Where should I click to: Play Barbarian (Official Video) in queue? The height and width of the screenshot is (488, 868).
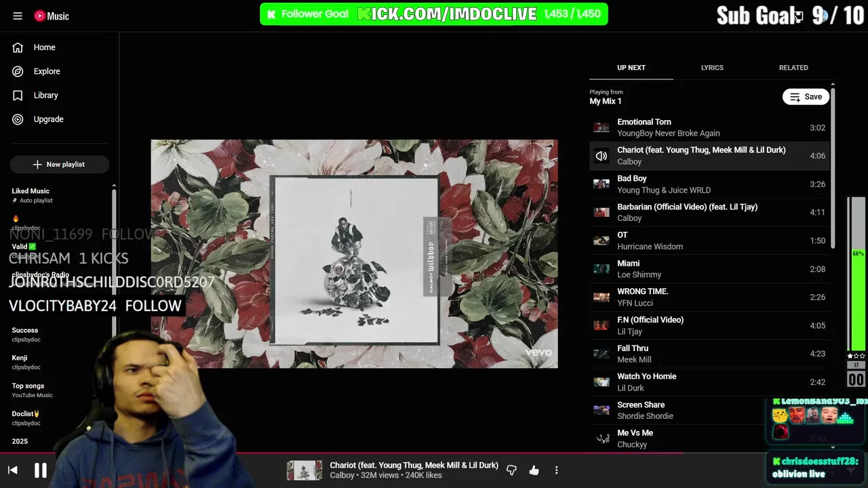709,212
